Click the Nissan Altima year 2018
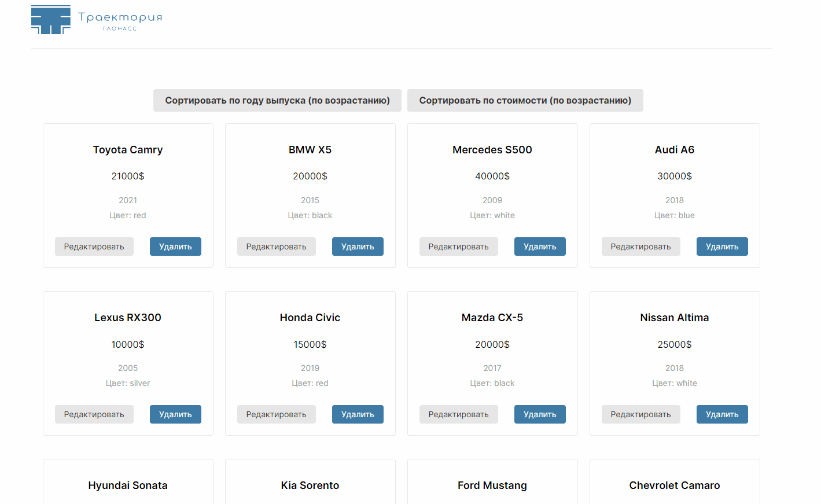Viewport: 821px width, 504px height. click(675, 368)
